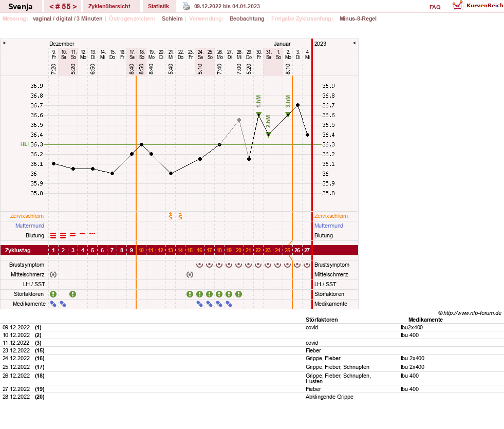Screen dimensions: 504x429
Task: Click the Medikamente pill icon on cycle day 2
Action: [x=63, y=304]
